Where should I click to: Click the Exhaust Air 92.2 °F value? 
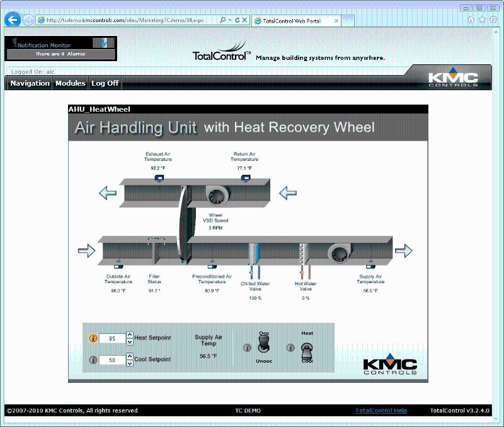[158, 168]
